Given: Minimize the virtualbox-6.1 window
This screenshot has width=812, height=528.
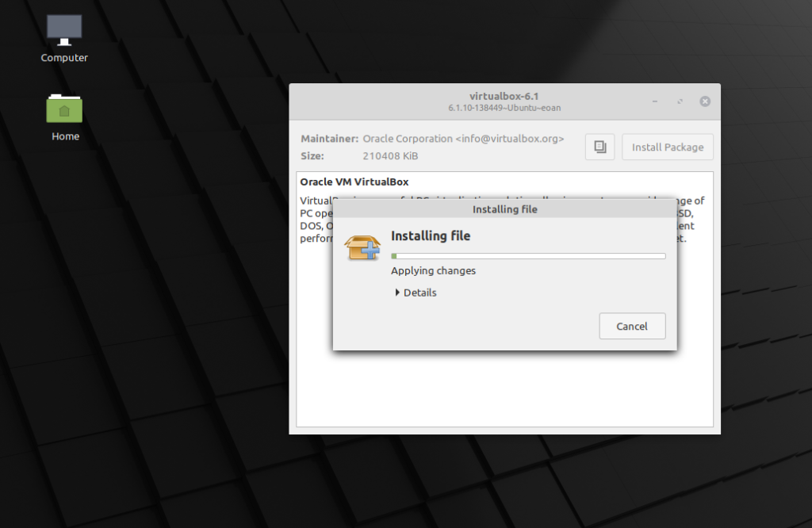Looking at the screenshot, I should (x=655, y=101).
